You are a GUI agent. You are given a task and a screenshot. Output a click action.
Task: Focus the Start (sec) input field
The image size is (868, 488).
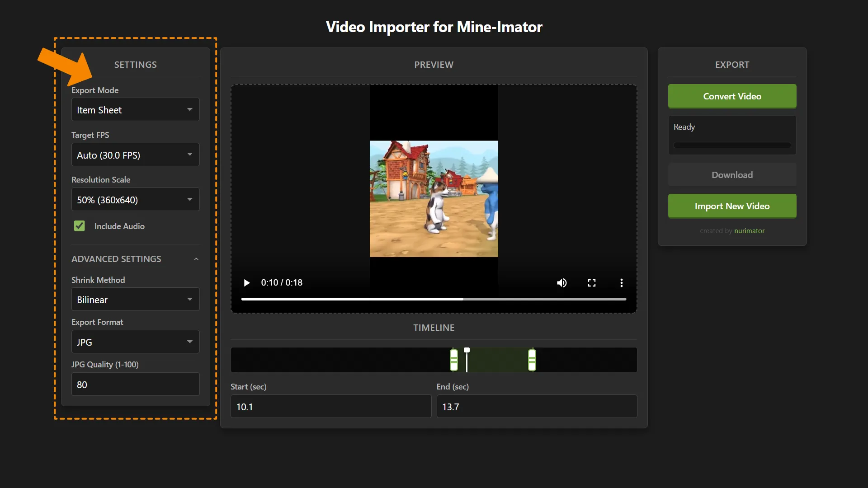[331, 407]
